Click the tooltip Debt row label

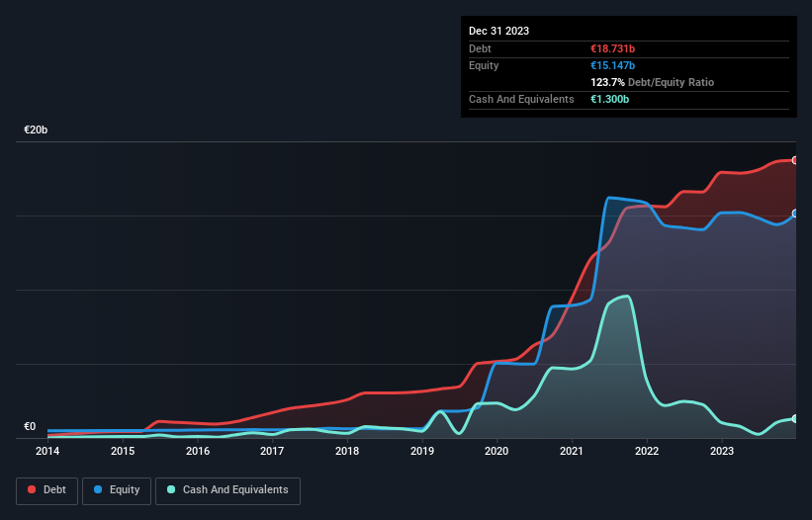click(x=480, y=48)
